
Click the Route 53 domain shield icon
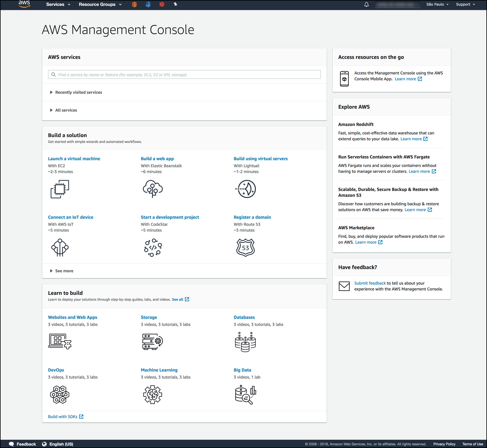tap(246, 248)
